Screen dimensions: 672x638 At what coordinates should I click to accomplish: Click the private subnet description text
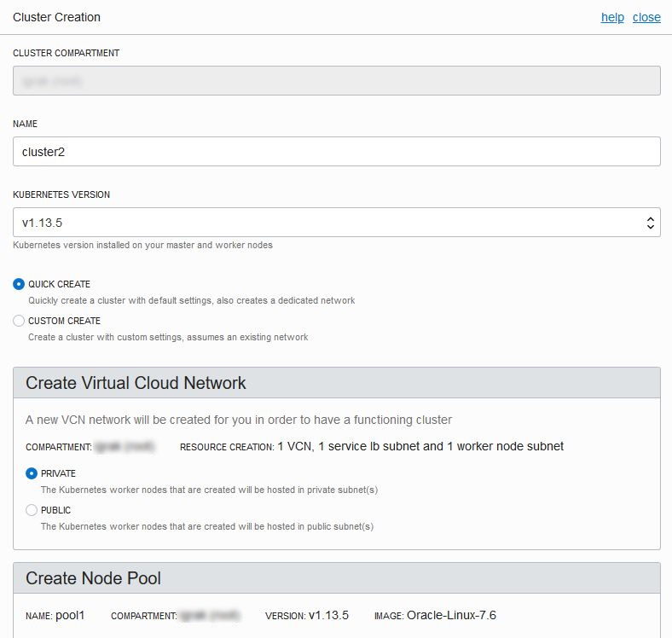(209, 490)
